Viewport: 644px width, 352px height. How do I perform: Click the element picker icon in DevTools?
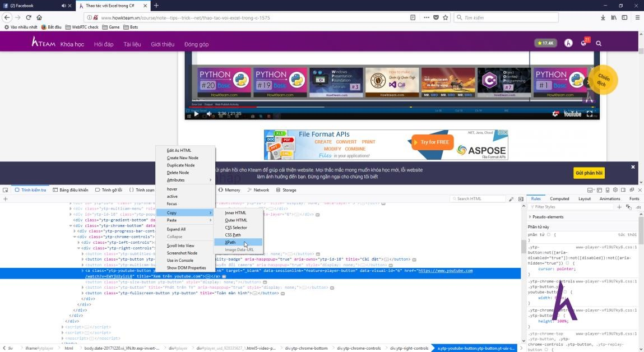point(6,190)
